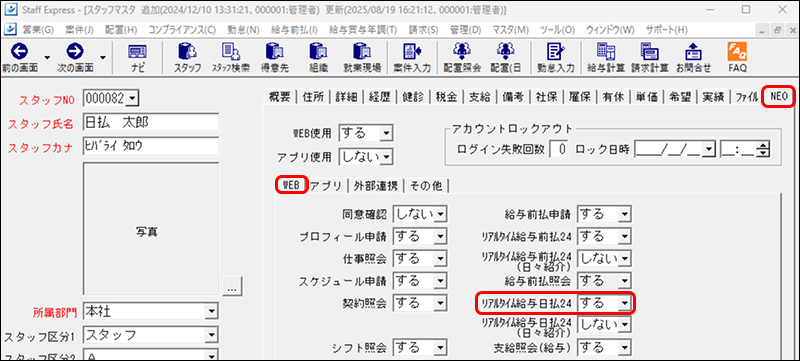This screenshot has height=361, width=800.
Task: Click the スタッフカナ kana field
Action: 151,146
